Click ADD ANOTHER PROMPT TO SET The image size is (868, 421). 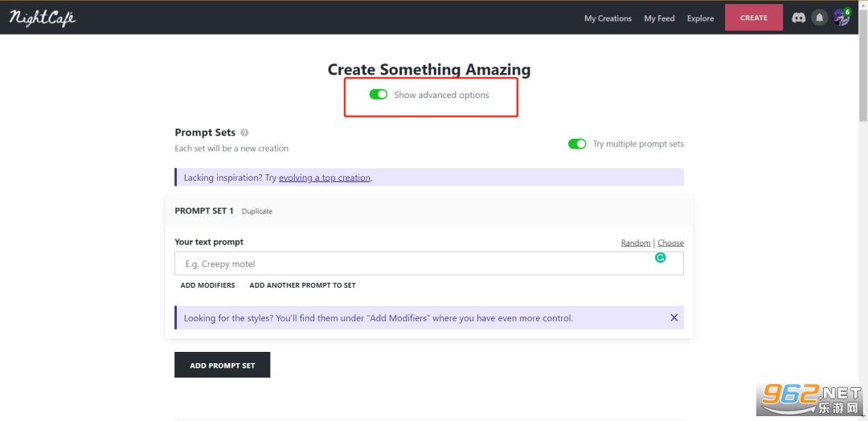click(302, 285)
